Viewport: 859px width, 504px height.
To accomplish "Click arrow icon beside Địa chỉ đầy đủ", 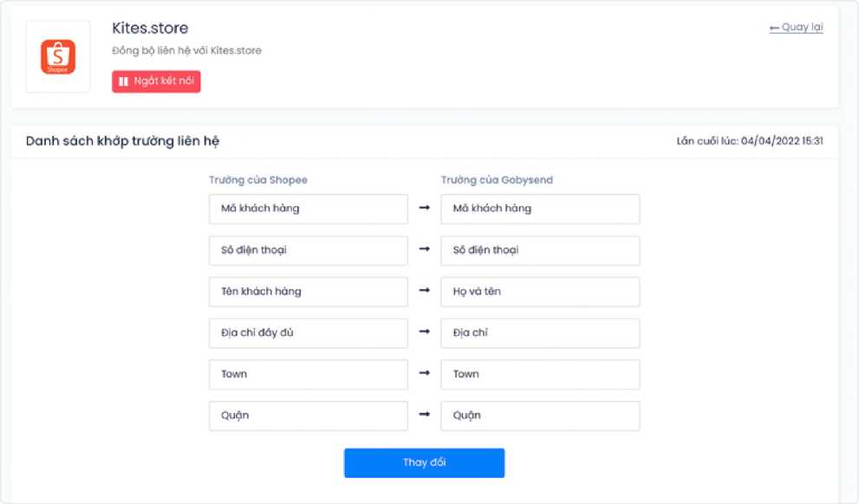I will [x=424, y=332].
